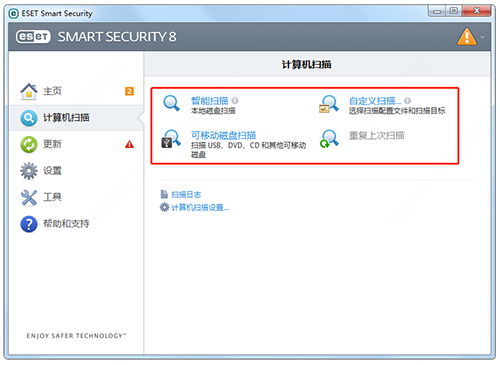The width and height of the screenshot is (500, 365).
Task: Click the green update icon in sidebar
Action: tap(29, 144)
